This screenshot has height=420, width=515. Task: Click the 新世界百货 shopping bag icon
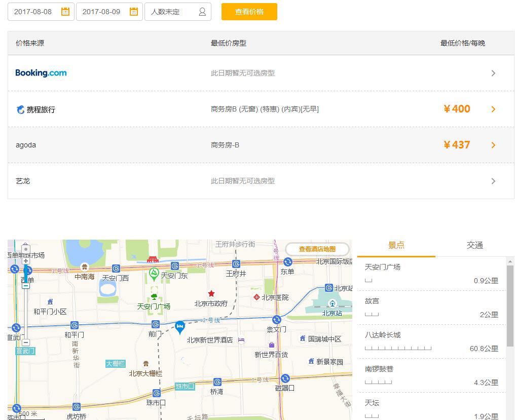tap(272, 345)
